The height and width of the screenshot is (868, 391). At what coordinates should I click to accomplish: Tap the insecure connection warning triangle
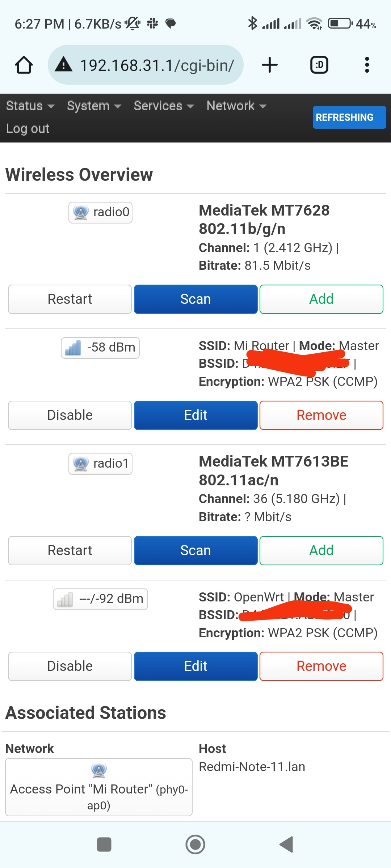(64, 65)
